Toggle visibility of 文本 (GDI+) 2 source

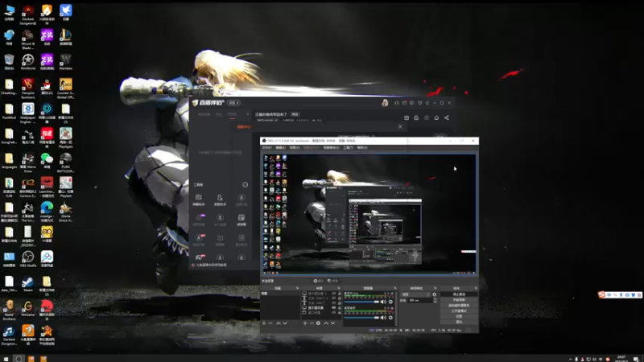[333, 298]
